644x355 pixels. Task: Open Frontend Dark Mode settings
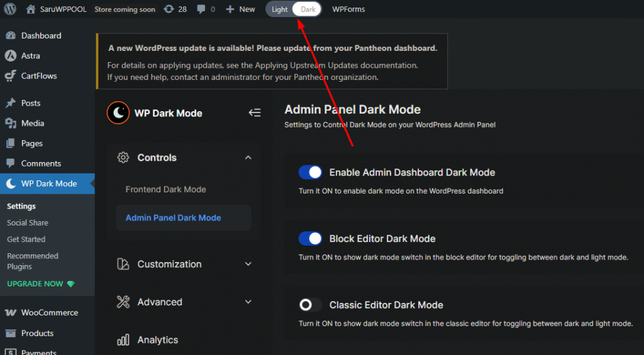[165, 189]
